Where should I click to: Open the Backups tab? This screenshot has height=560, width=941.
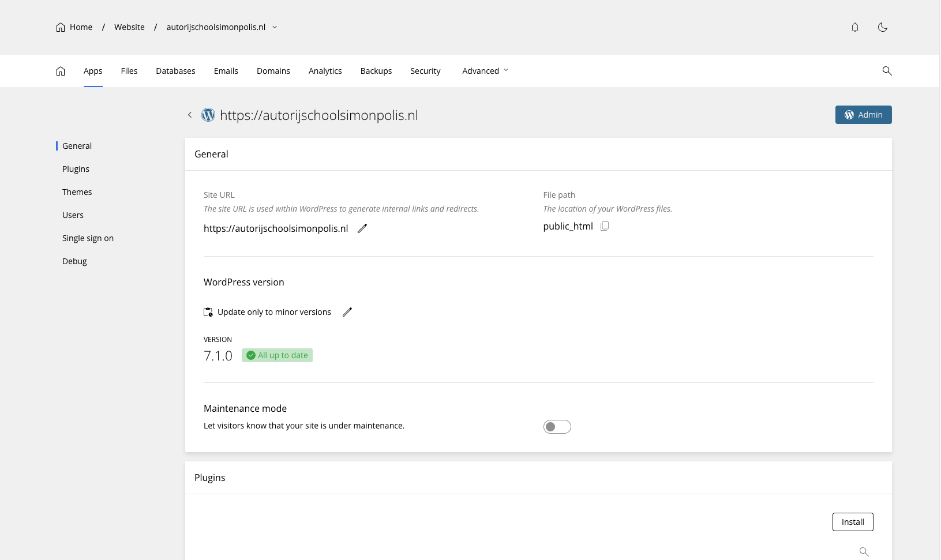click(x=376, y=71)
